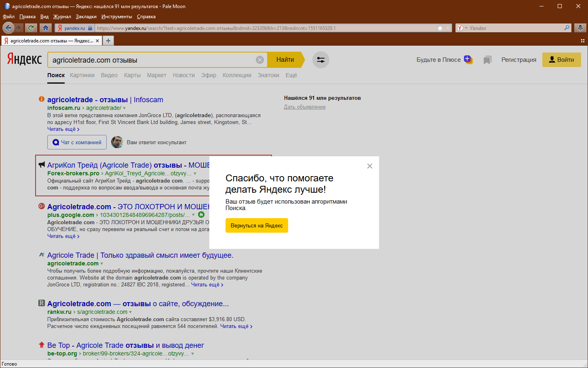
Task: Open the Будьте в Плюсе link
Action: [x=438, y=60]
